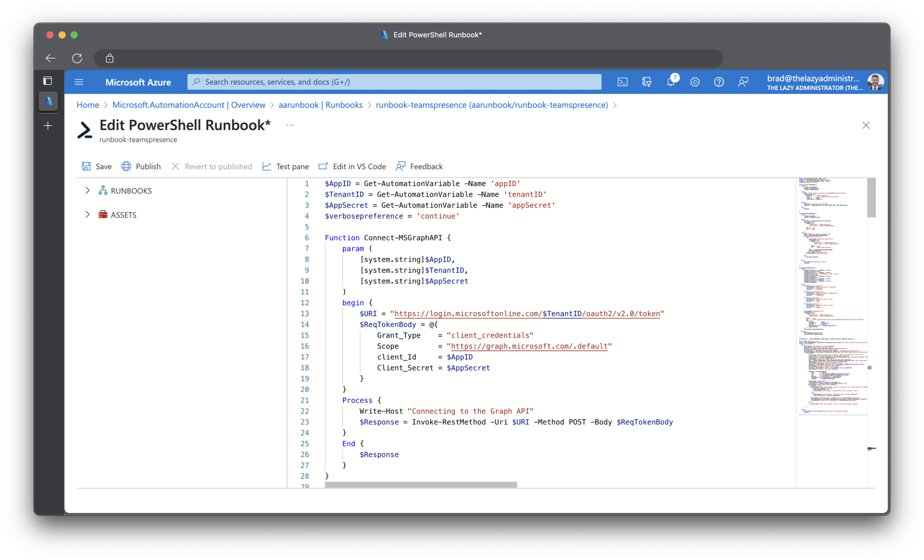Click the 'continue' string on line 4
Viewport: 924px width, 560px height.
438,216
